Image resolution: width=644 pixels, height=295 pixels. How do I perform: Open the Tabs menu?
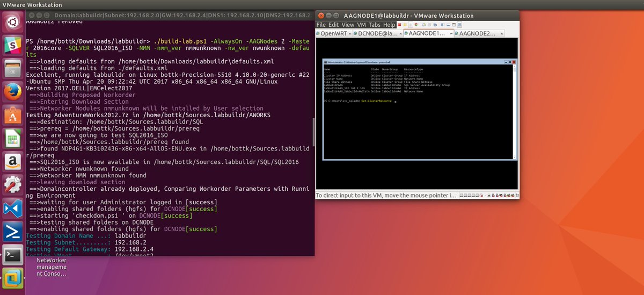(375, 25)
